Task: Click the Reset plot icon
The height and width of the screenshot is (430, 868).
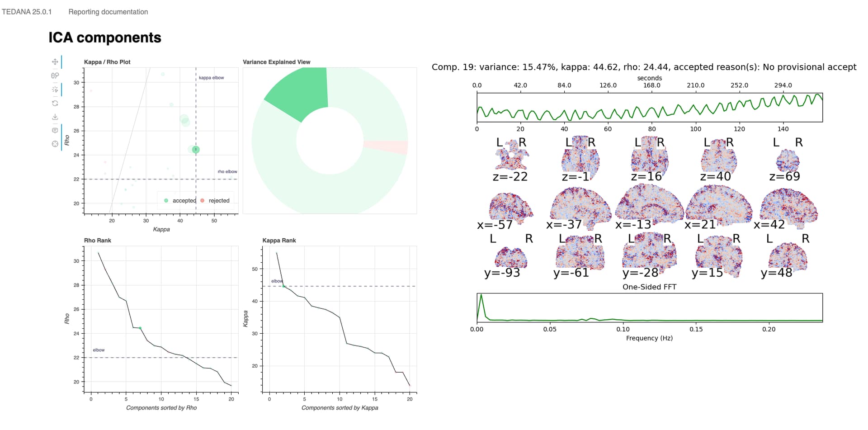Action: coord(55,103)
